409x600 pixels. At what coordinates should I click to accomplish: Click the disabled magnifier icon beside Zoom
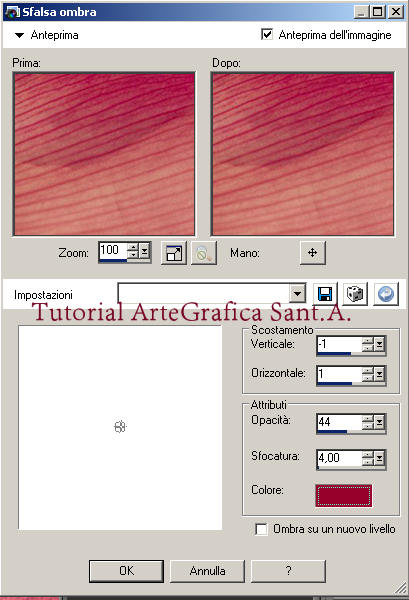click(204, 253)
